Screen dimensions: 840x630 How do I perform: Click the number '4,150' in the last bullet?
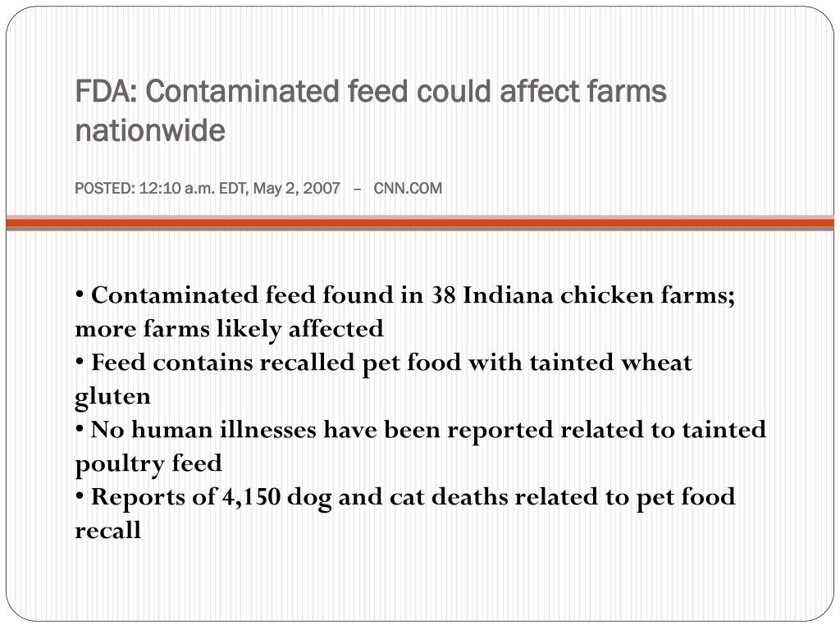click(251, 497)
